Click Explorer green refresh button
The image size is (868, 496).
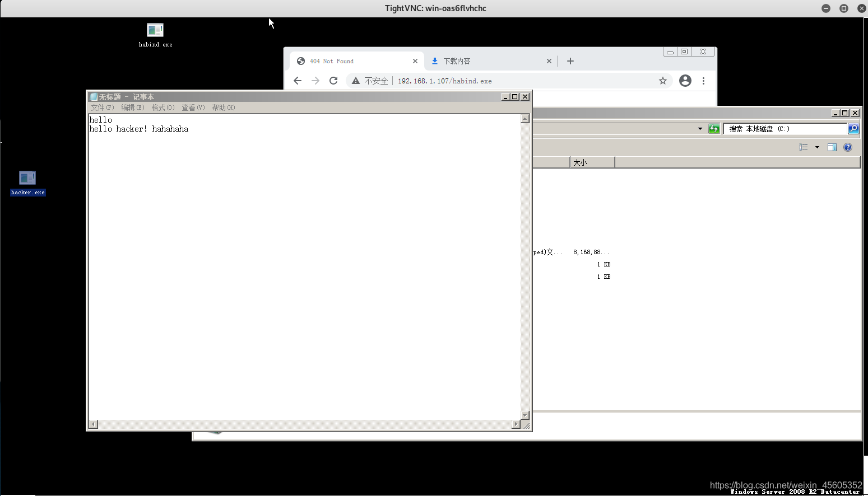click(714, 129)
